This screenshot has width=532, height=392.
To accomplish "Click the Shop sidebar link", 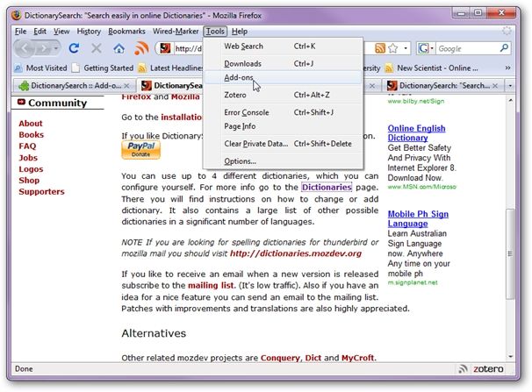I will [x=29, y=181].
